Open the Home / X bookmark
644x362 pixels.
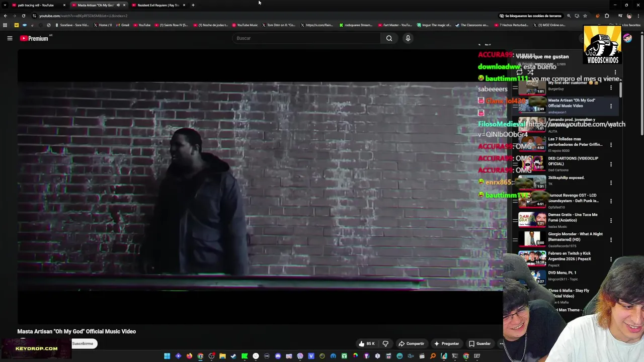point(103,25)
